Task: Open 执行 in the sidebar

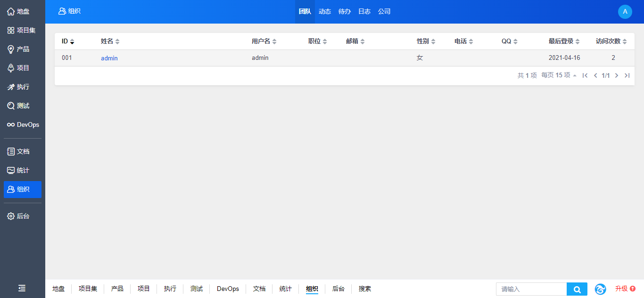Action: [23, 87]
